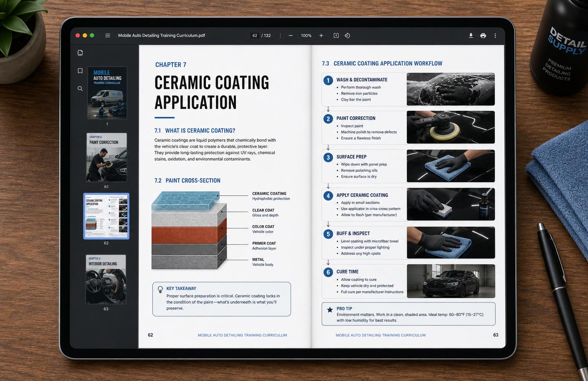588x381 pixels.
Task: Click the 'CLEAR COAT' diagram label
Action: 263,211
